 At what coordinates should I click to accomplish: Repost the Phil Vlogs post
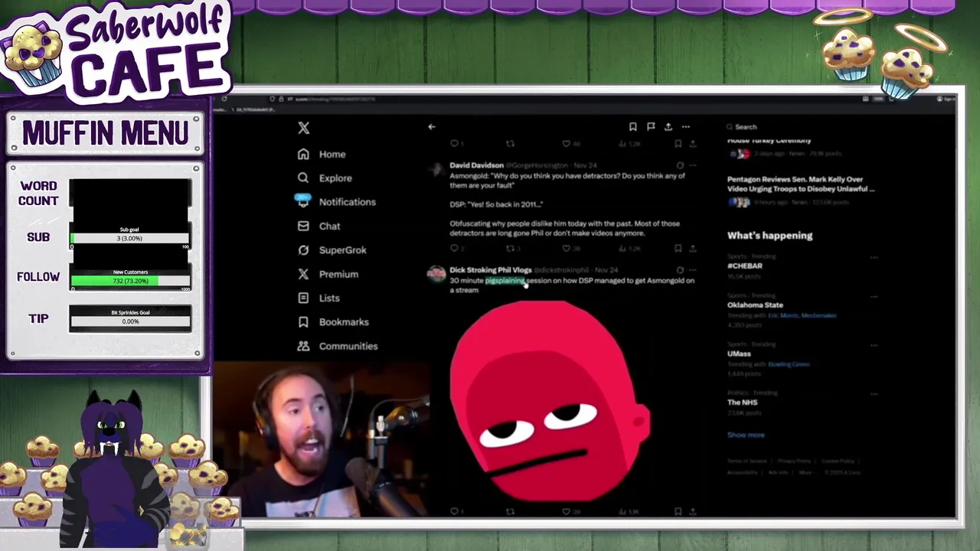tap(511, 511)
